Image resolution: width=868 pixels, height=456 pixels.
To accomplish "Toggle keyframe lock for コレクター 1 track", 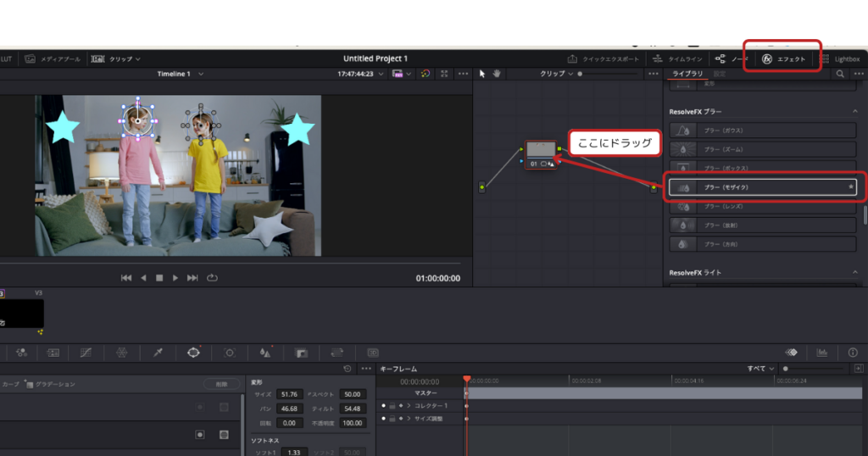I will click(392, 406).
